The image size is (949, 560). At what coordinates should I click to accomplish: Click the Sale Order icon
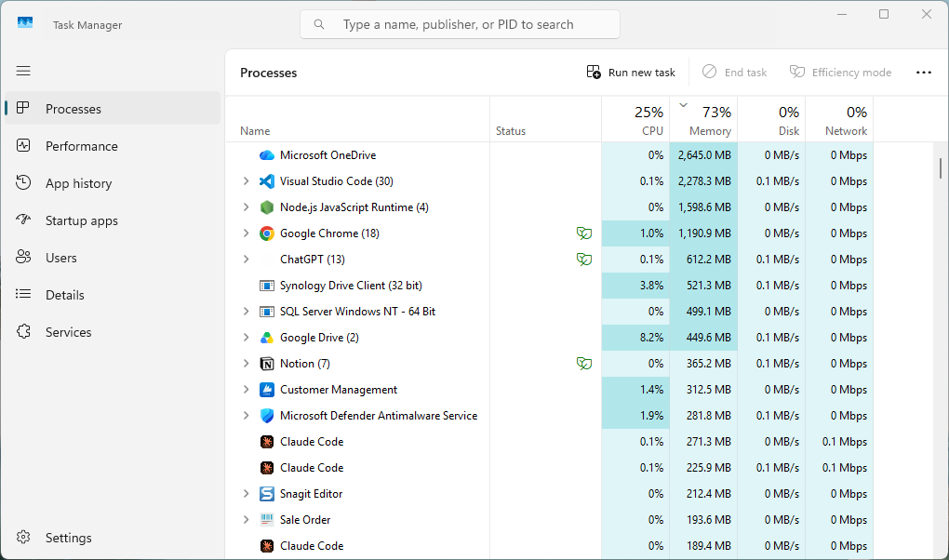tap(267, 520)
